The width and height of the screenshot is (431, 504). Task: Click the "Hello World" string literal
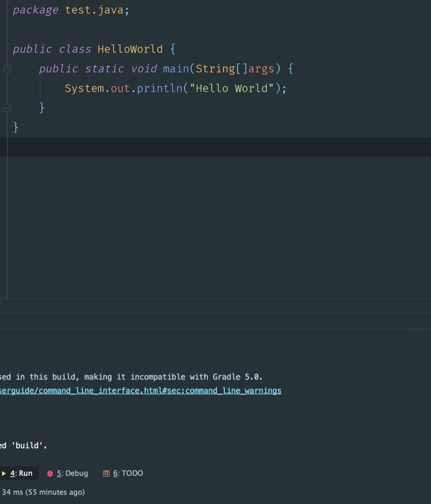tap(232, 89)
